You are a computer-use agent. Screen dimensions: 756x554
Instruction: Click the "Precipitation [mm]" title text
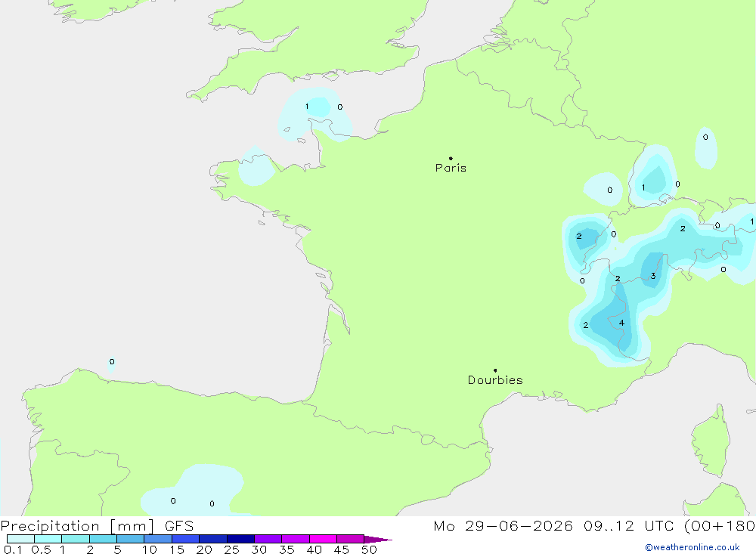point(77,527)
